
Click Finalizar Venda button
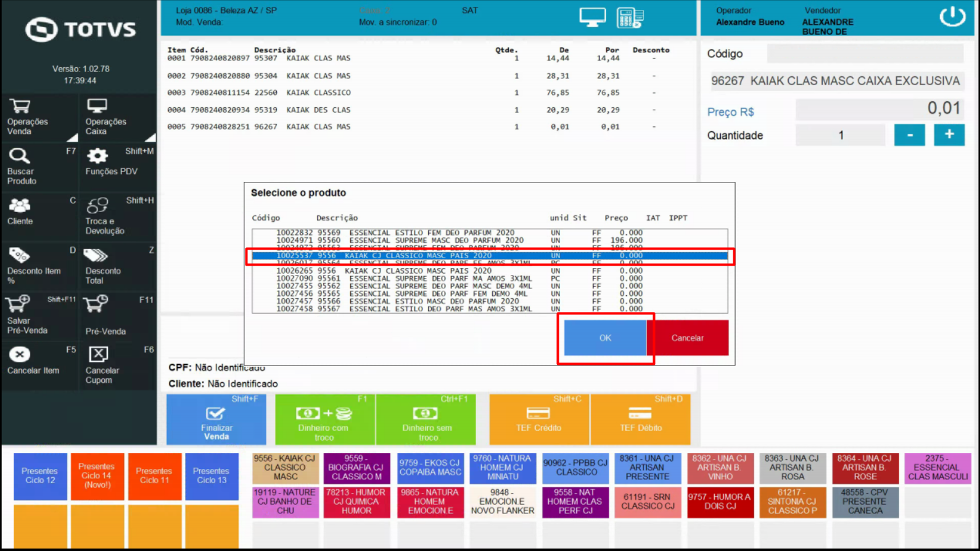[x=216, y=419]
